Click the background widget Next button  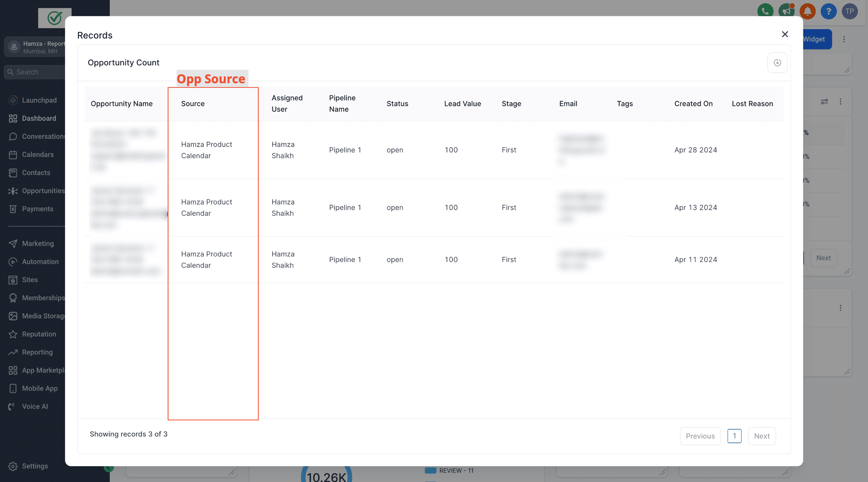click(823, 258)
